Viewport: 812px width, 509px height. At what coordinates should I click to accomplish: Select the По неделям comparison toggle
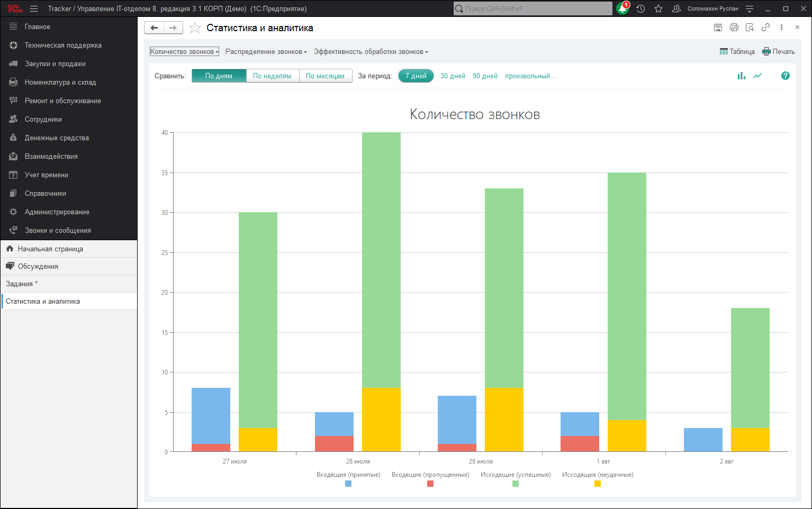pos(272,76)
